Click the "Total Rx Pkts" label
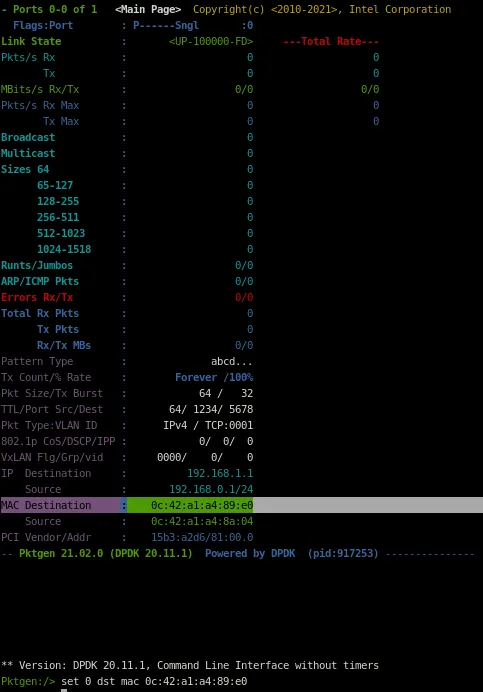 click(x=40, y=313)
